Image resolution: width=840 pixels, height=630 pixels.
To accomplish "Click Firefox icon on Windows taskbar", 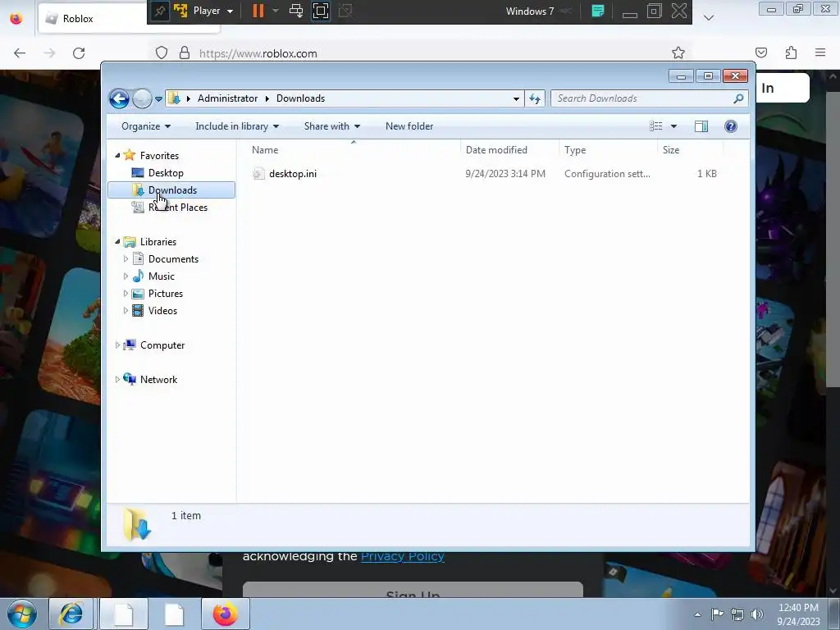I will click(x=226, y=614).
